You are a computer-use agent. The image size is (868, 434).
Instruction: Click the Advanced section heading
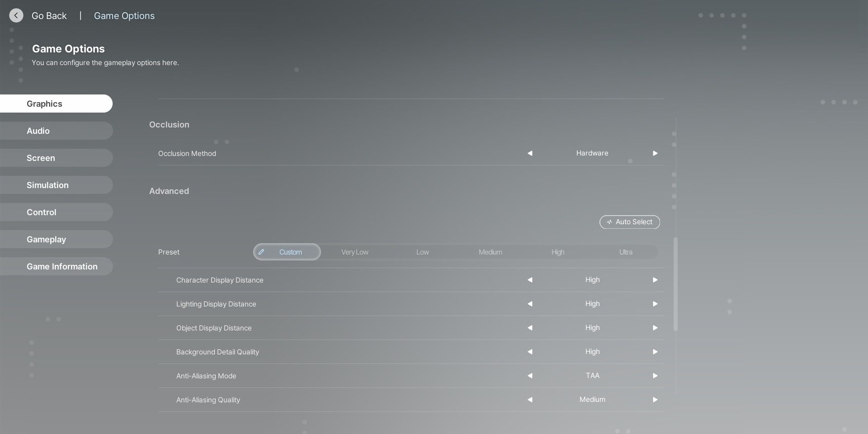click(169, 191)
